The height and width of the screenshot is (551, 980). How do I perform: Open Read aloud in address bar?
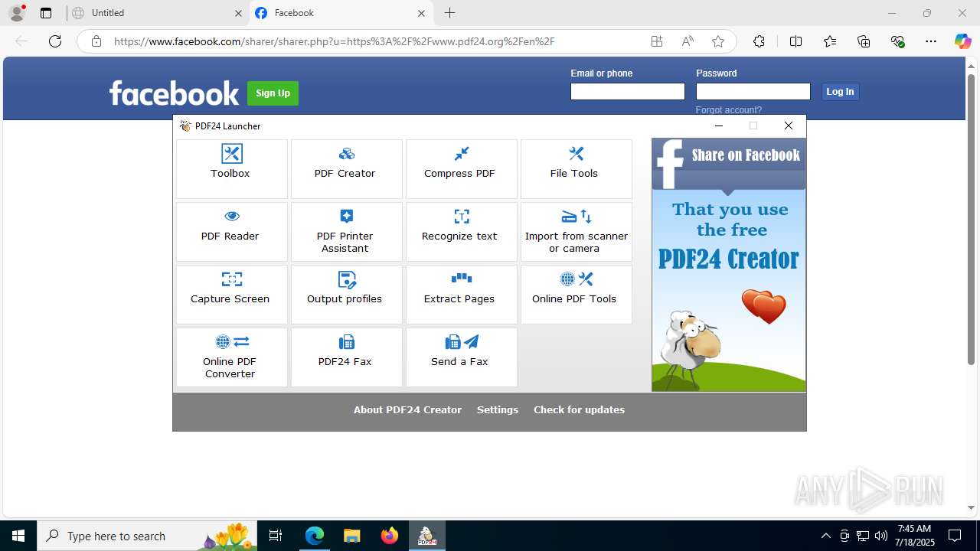pyautogui.click(x=688, y=41)
